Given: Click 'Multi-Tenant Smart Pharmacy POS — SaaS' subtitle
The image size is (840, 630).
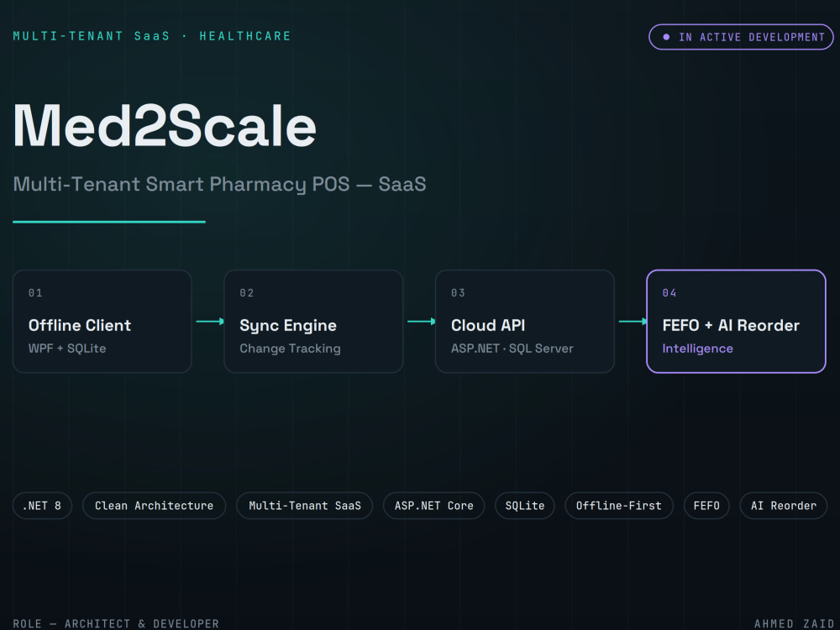Looking at the screenshot, I should (219, 184).
